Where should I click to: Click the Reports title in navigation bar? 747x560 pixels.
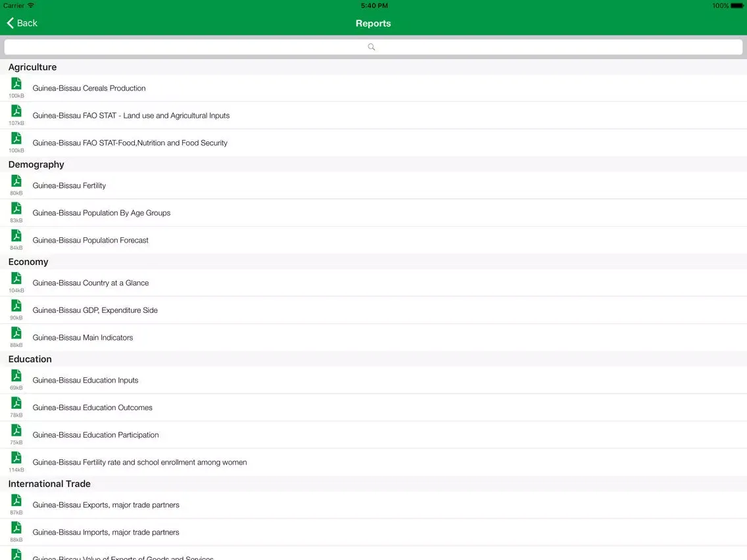(373, 24)
